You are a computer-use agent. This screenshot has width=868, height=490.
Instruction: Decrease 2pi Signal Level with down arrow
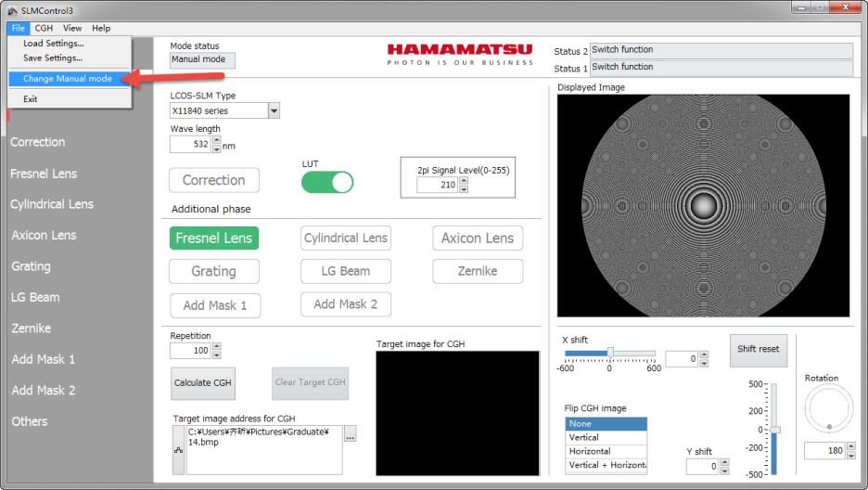pyautogui.click(x=464, y=189)
